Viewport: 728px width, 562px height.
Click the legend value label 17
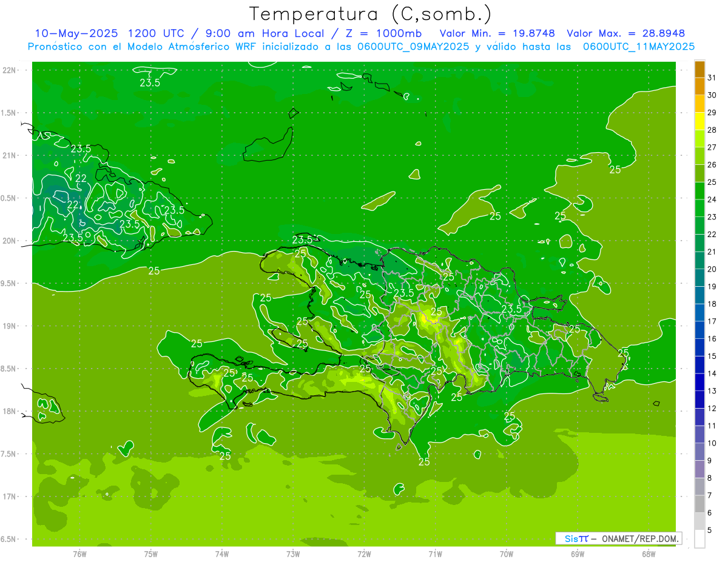coord(712,321)
